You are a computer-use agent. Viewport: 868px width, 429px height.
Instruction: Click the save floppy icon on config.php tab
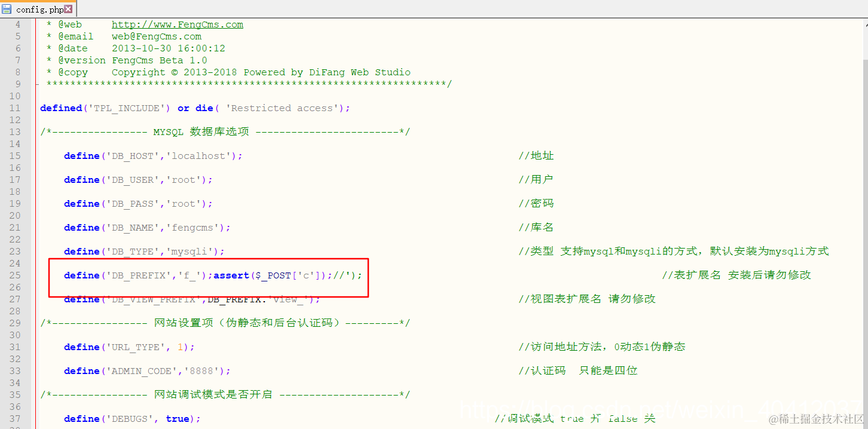[x=7, y=9]
